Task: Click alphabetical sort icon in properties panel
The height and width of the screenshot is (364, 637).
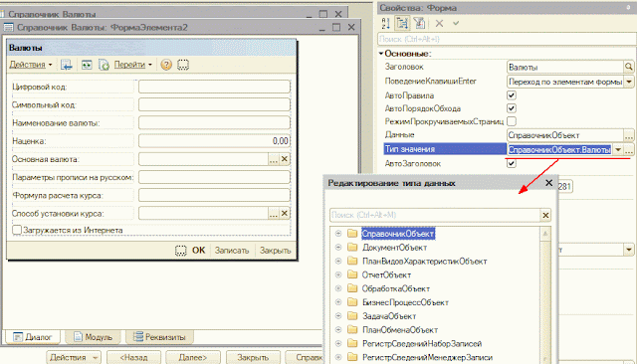Action: point(385,23)
